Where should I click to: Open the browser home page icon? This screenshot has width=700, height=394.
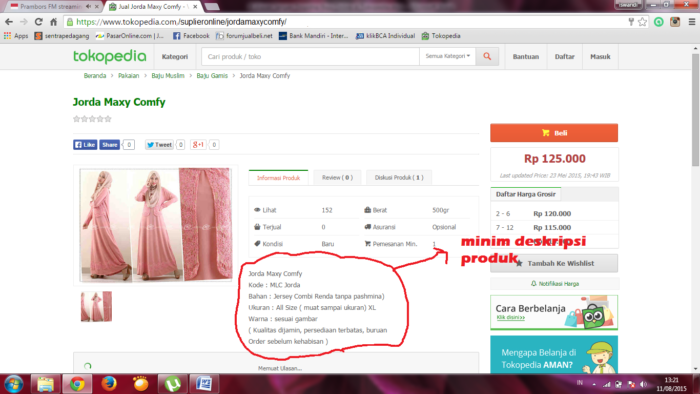coord(54,22)
